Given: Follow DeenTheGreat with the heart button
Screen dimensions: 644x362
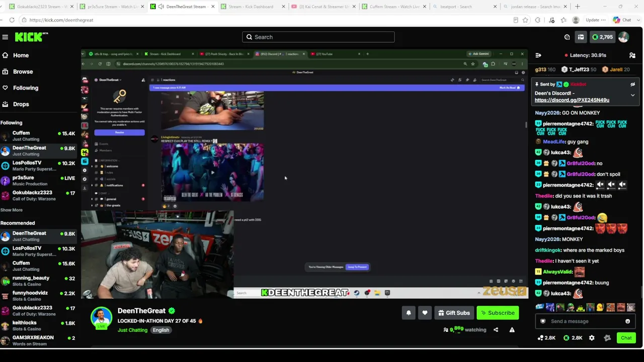Looking at the screenshot, I should (425, 313).
